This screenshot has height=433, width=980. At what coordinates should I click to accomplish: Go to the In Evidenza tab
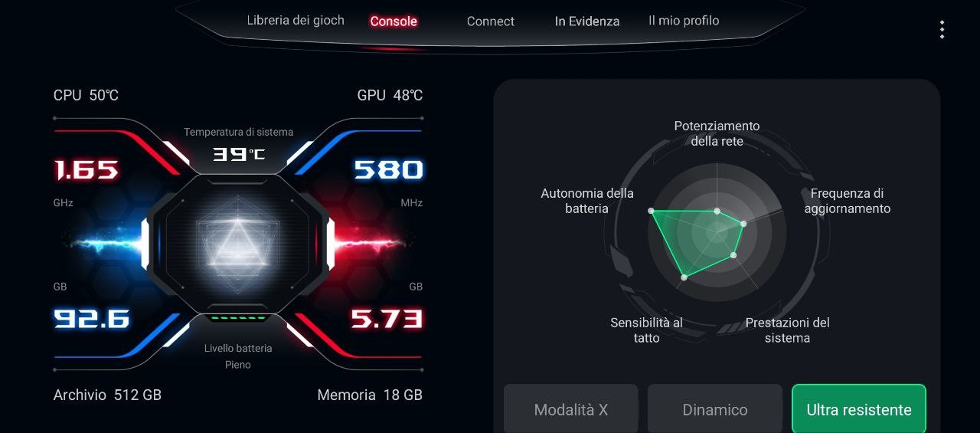coord(587,21)
